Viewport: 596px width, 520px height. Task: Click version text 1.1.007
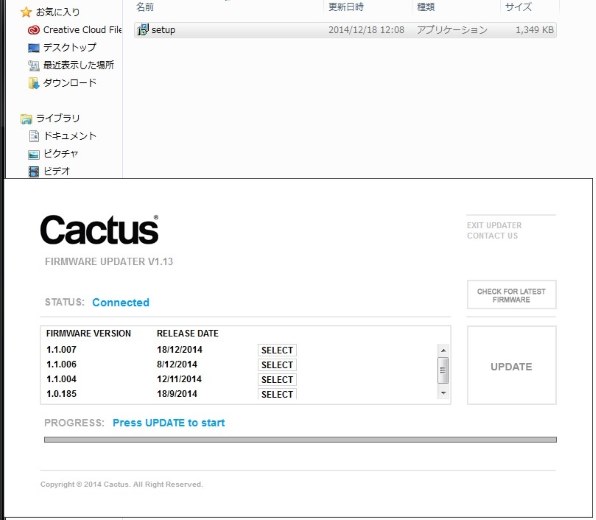tap(61, 350)
